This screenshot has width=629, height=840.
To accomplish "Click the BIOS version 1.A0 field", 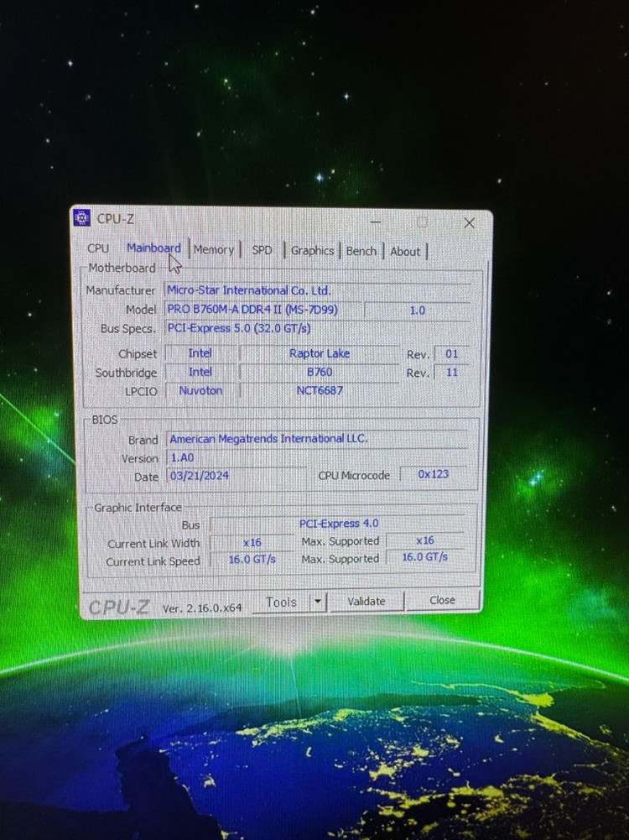I will (317, 457).
